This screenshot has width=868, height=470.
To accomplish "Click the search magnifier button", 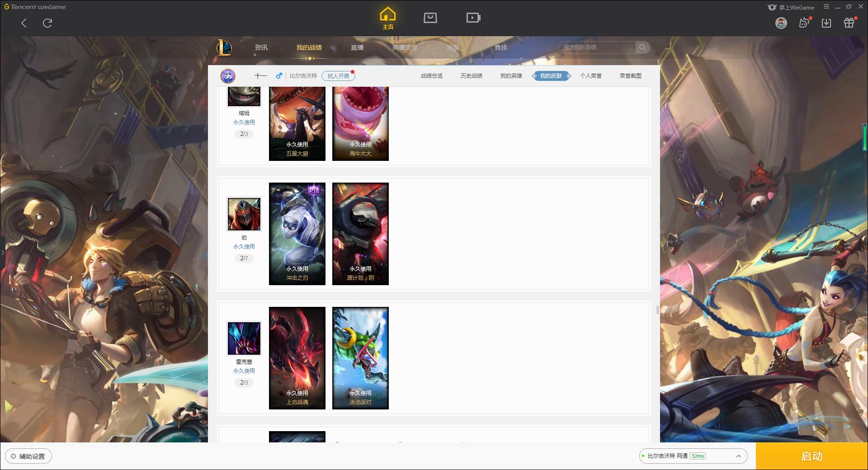I will 642,47.
